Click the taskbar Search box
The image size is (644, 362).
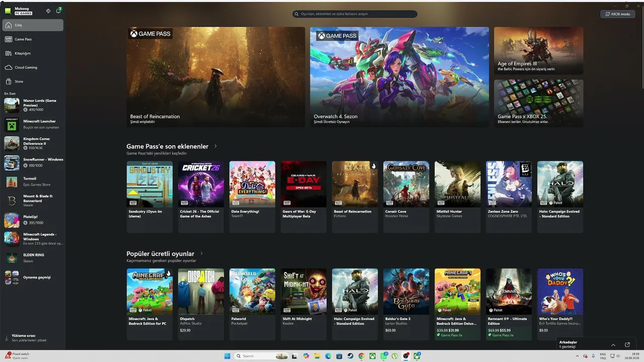tap(262, 356)
